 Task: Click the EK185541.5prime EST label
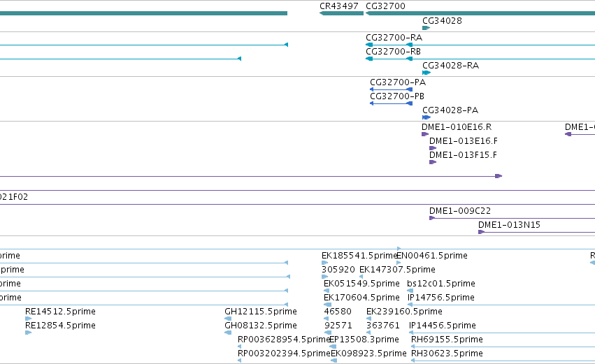pyautogui.click(x=359, y=256)
